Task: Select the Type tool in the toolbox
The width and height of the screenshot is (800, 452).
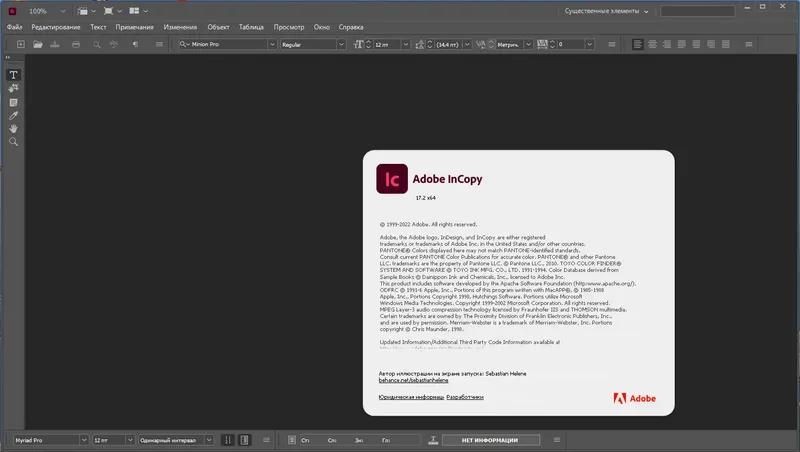Action: coord(13,75)
